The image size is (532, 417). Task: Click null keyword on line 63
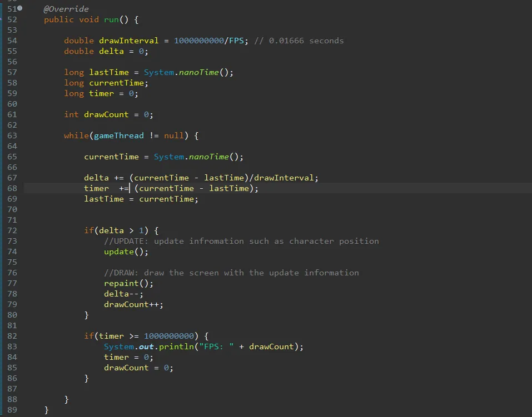173,135
